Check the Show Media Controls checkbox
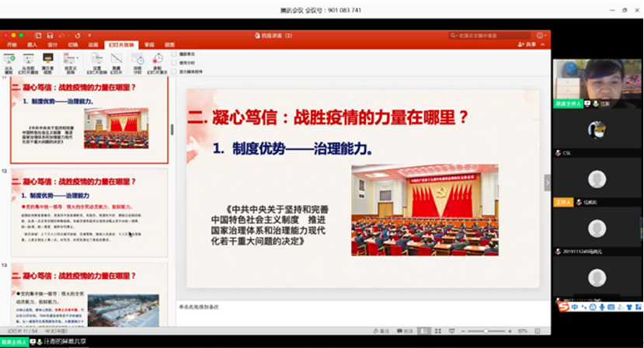 pos(174,71)
